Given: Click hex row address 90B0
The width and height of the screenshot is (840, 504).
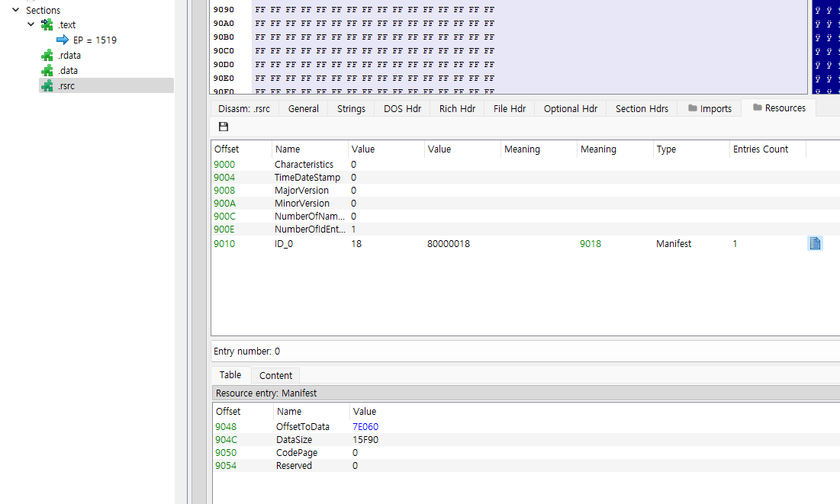Looking at the screenshot, I should tap(224, 37).
